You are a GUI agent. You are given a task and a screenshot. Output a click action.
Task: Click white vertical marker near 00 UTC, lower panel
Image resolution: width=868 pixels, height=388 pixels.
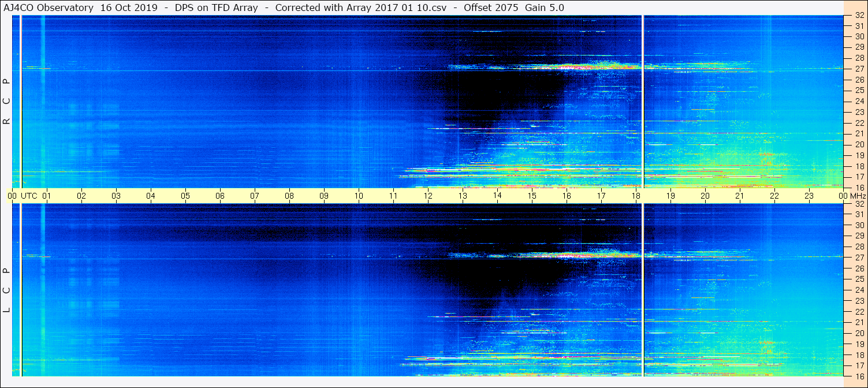point(21,289)
